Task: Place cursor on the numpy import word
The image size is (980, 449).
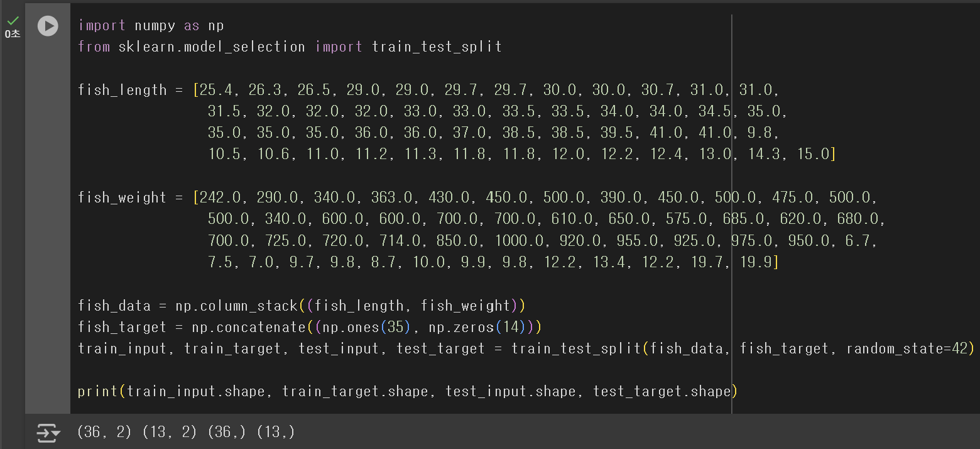Action: tap(155, 26)
